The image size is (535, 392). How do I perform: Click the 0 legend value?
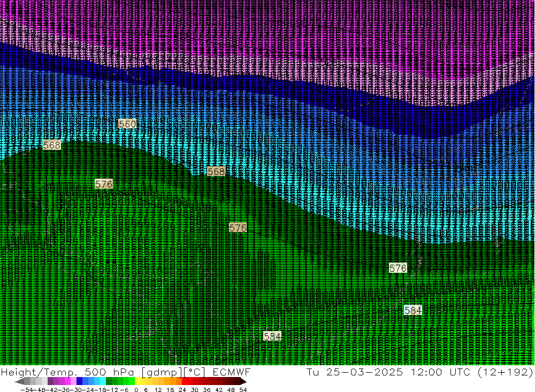tap(136, 390)
